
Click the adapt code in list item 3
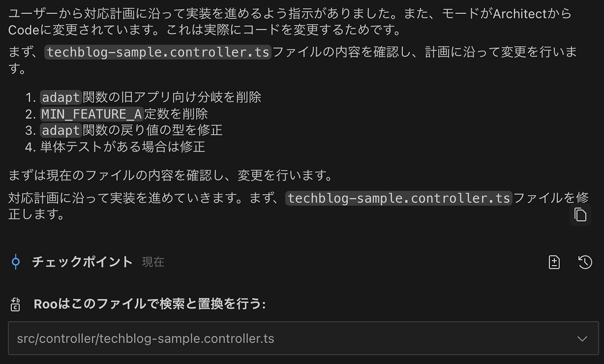pyautogui.click(x=60, y=130)
